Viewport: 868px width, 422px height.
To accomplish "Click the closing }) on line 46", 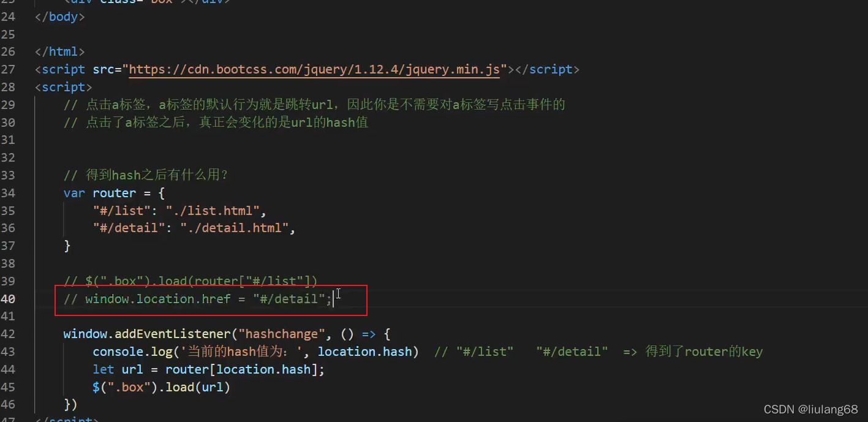I will click(x=70, y=404).
